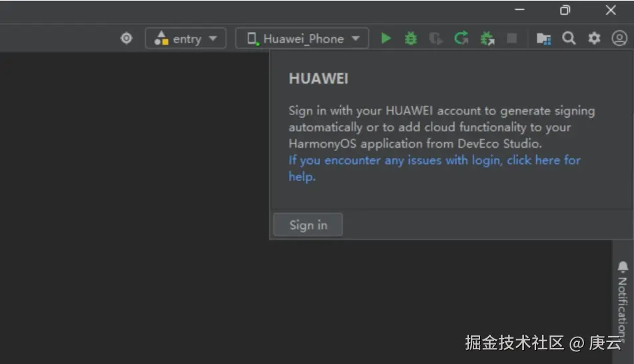Click the Notifications bell icon
Screen dimensions: 634x364
[x=623, y=267]
